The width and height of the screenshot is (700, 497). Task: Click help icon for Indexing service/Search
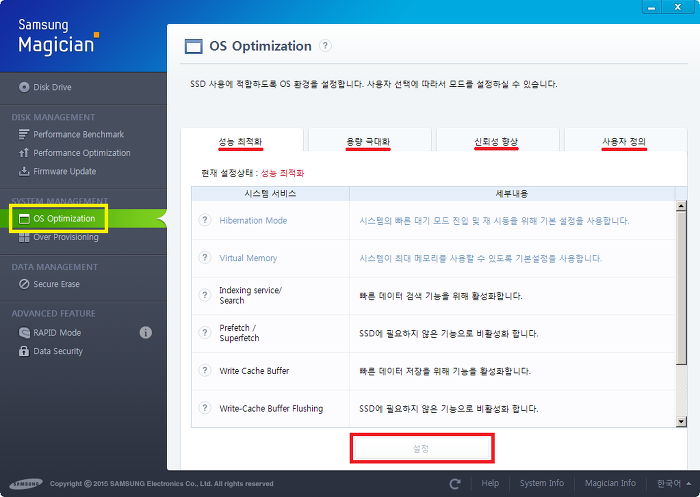click(205, 295)
